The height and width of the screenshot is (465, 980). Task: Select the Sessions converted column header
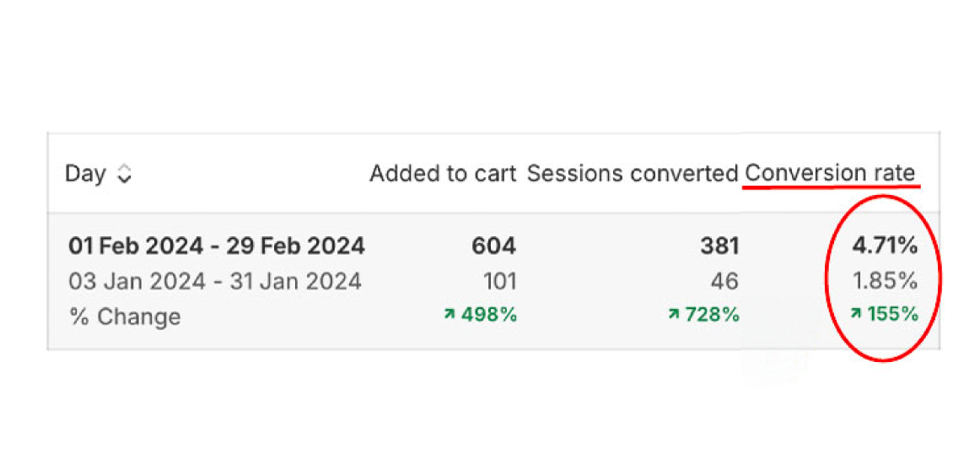pyautogui.click(x=632, y=174)
